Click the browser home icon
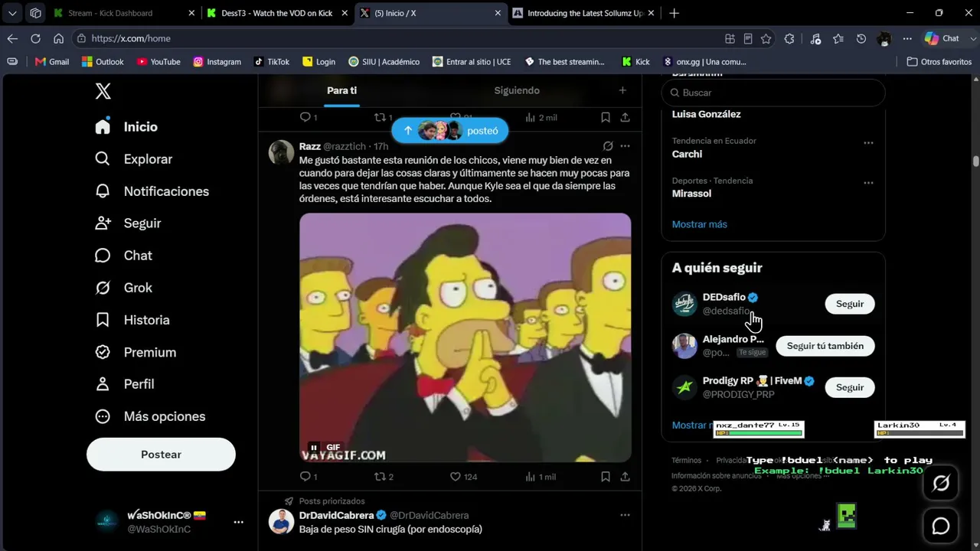The image size is (980, 551). 58,38
